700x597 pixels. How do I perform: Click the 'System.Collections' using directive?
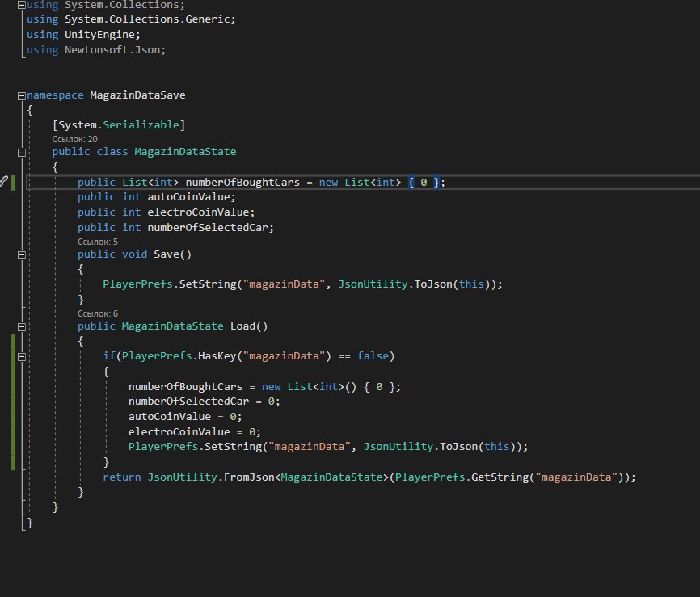121,5
